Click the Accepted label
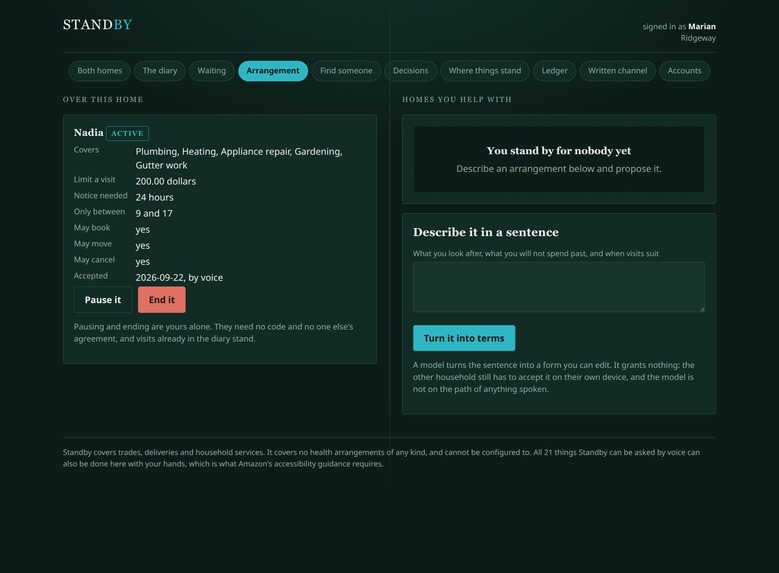 pos(90,275)
